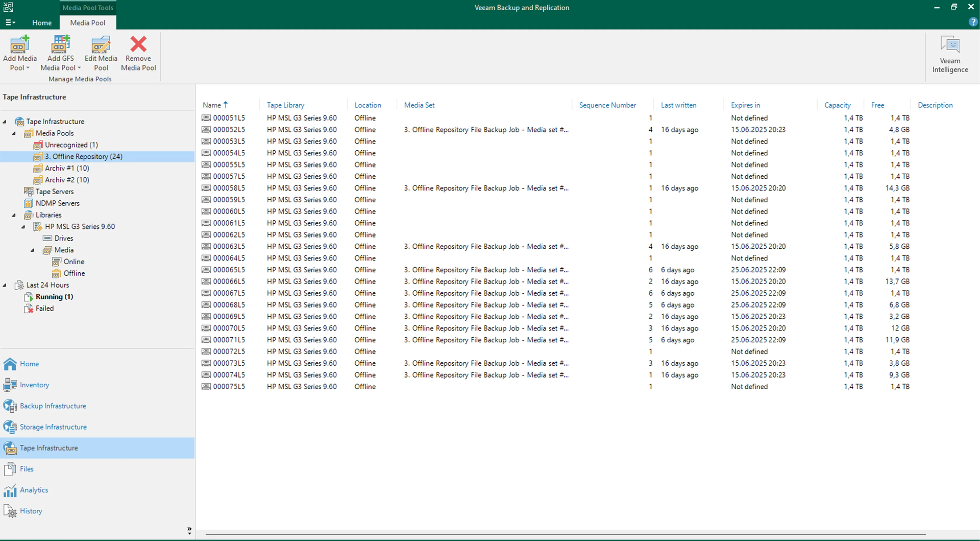The width and height of the screenshot is (980, 541).
Task: Expand navigation pane options chevron
Action: (189, 531)
